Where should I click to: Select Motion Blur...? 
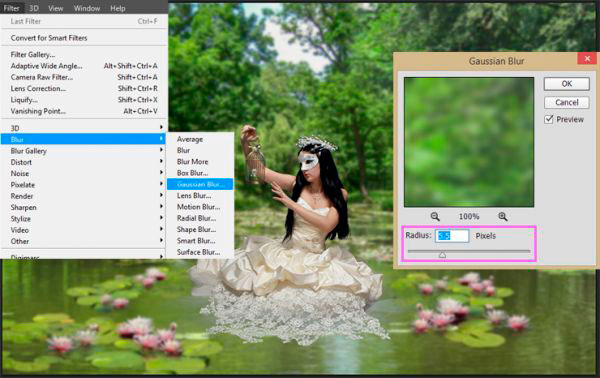[x=200, y=207]
